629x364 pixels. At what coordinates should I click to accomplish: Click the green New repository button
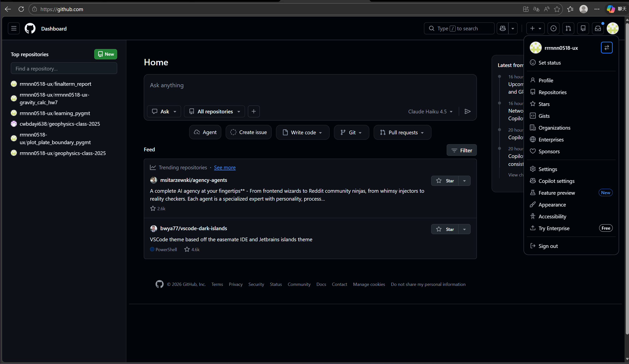[x=106, y=54]
